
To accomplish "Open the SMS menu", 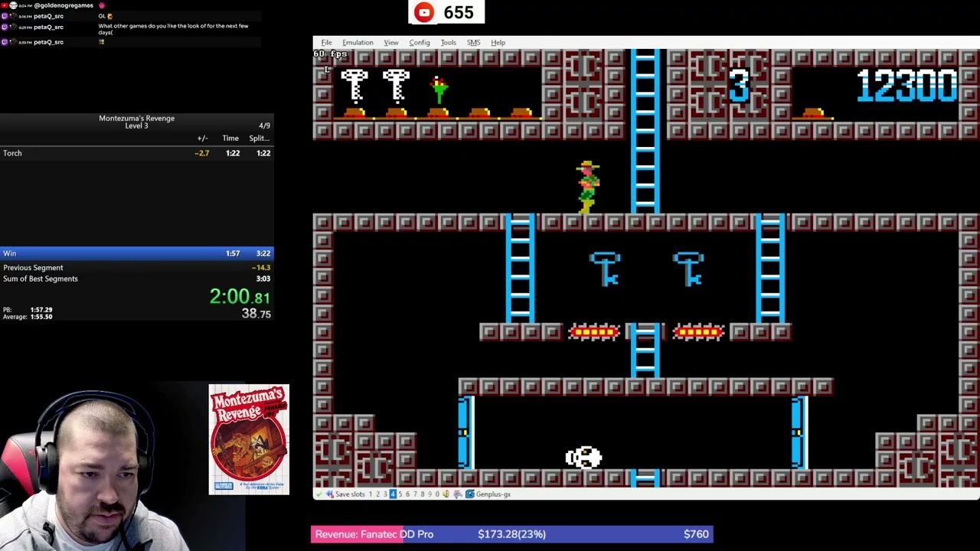I will tap(473, 43).
